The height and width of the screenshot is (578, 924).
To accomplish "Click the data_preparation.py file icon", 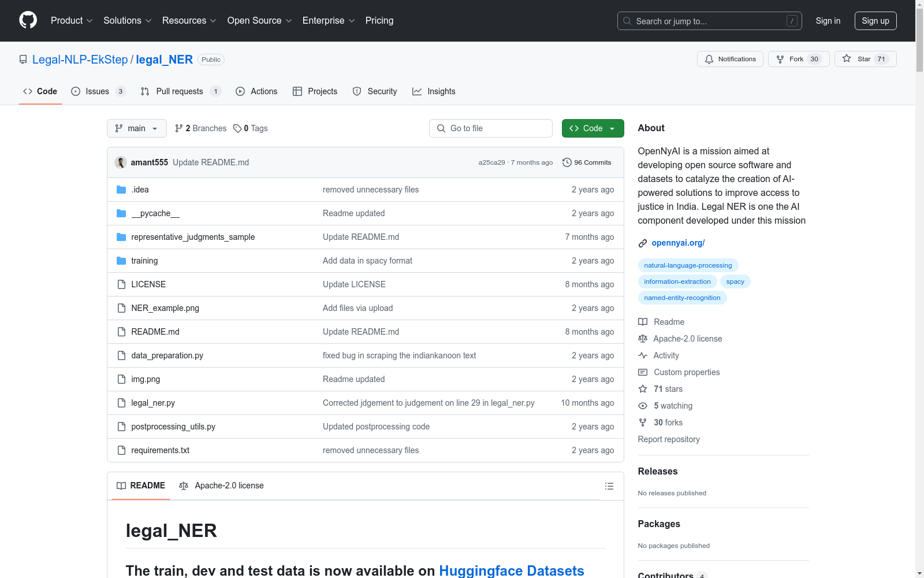I will coord(121,355).
